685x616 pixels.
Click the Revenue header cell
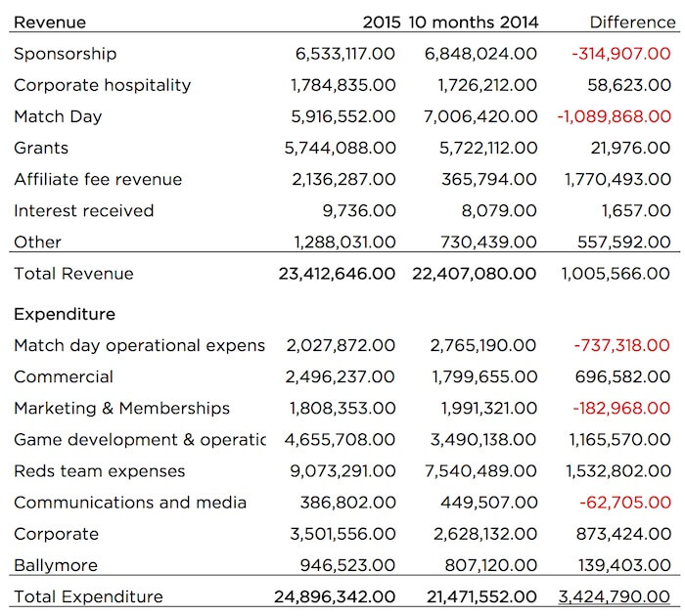50,22
